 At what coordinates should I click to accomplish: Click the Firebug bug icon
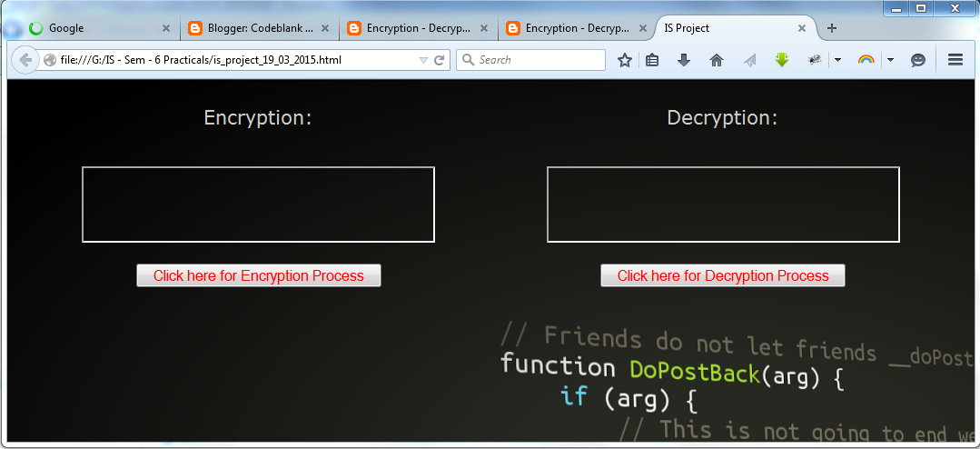(x=815, y=60)
